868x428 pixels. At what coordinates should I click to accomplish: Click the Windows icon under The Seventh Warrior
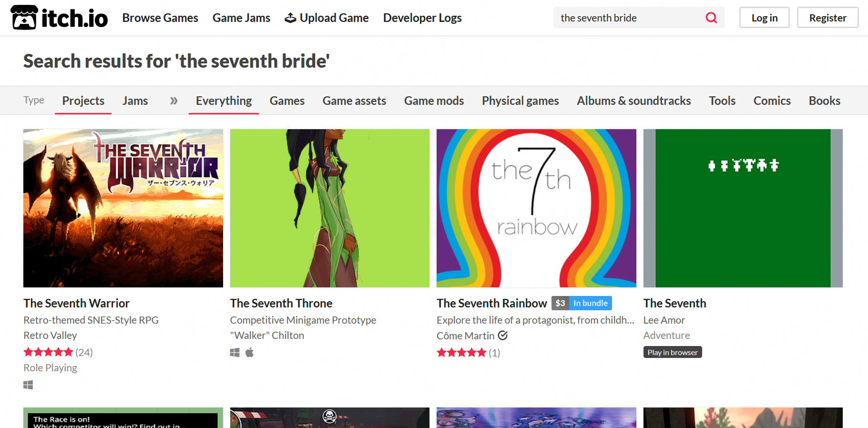28,385
